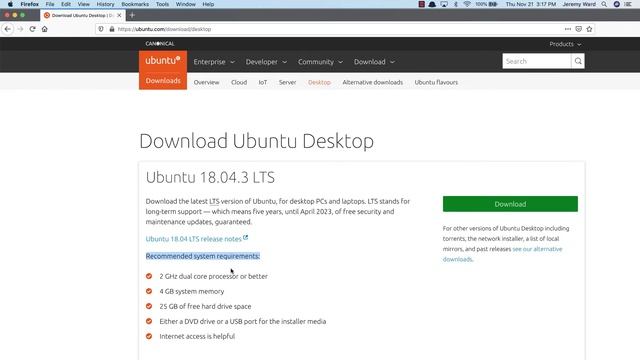Open the page actions three-dot menu
Viewport: 640px width, 360px height.
point(568,29)
